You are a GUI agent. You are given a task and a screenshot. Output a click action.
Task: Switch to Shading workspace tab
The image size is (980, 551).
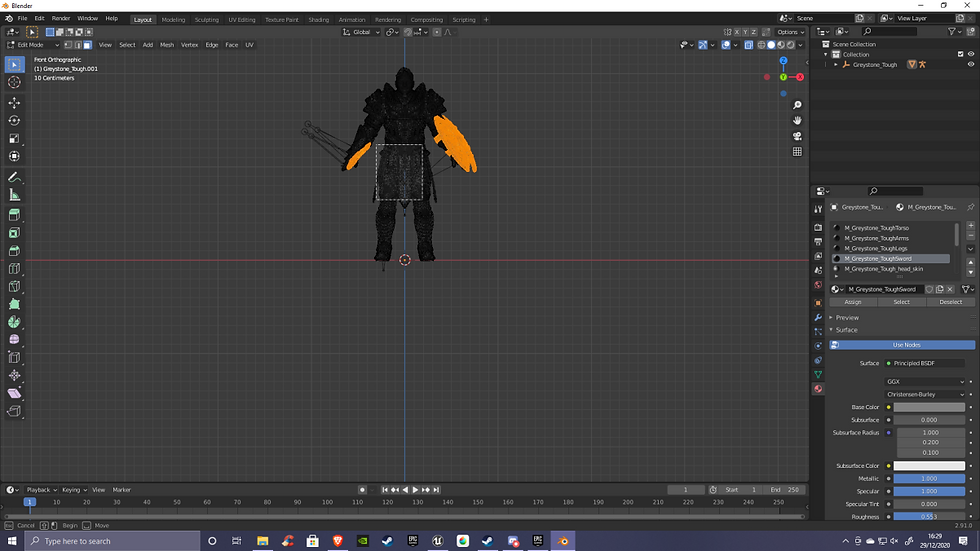pyautogui.click(x=318, y=19)
